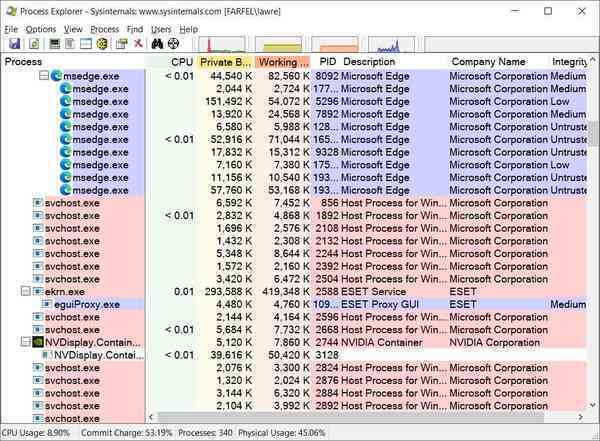Sort by the Company Name column header
Image resolution: width=600 pixels, height=441 pixels.
point(487,62)
